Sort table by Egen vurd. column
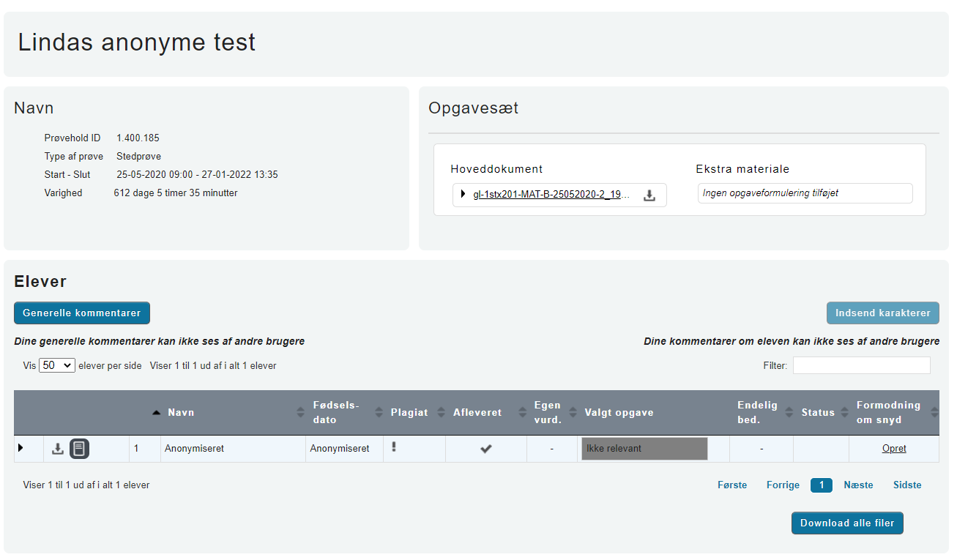Screen dimensions: 957x560 552,412
